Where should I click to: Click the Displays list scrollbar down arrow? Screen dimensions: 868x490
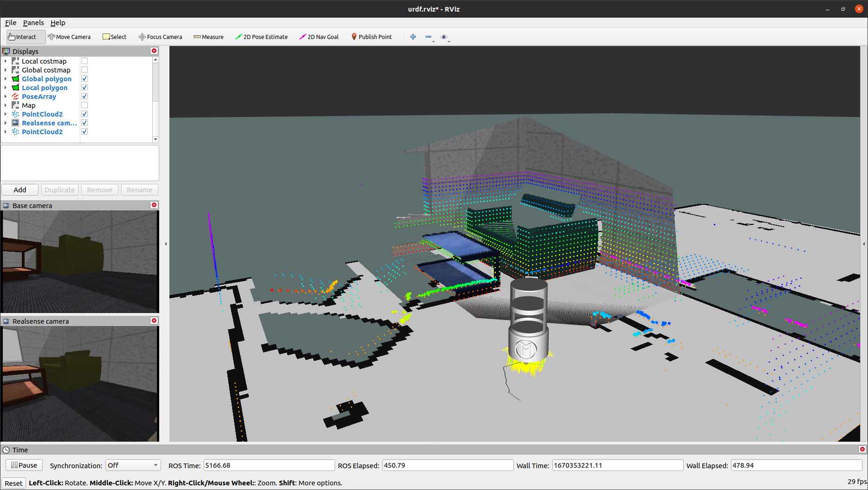(x=155, y=139)
